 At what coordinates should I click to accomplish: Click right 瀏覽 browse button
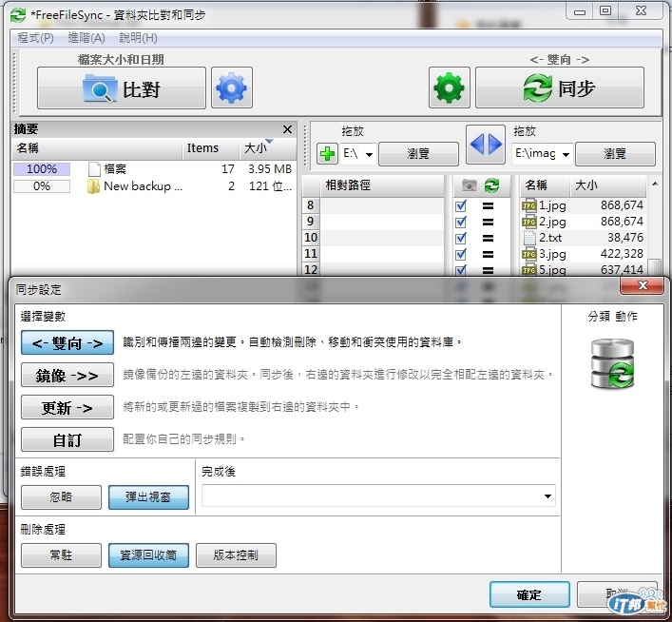tap(615, 153)
